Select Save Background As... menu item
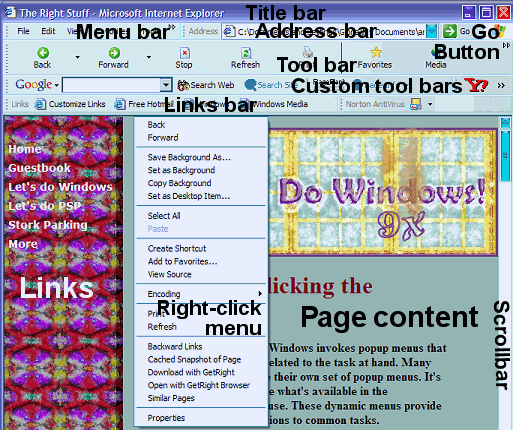The image size is (513, 430). click(201, 157)
